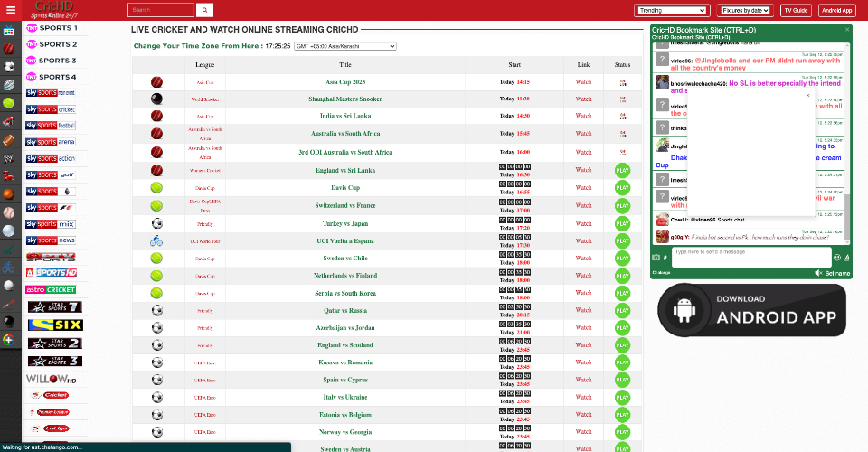Click the football icon in Turkey vs Japan row

click(156, 223)
